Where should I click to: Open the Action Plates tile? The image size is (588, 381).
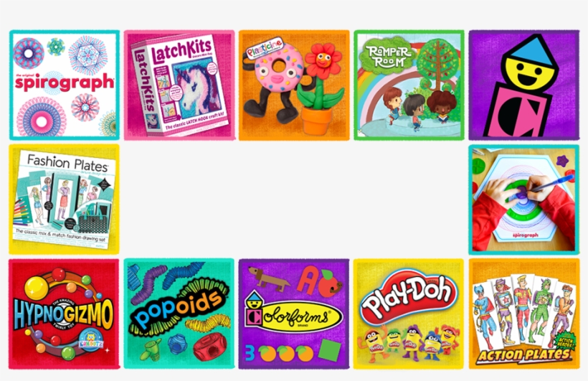click(x=524, y=314)
